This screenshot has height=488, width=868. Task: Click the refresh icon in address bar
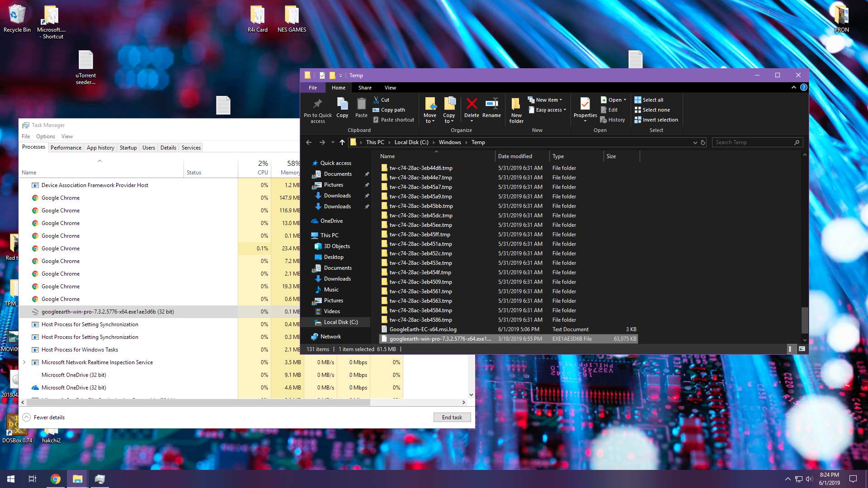pyautogui.click(x=703, y=142)
